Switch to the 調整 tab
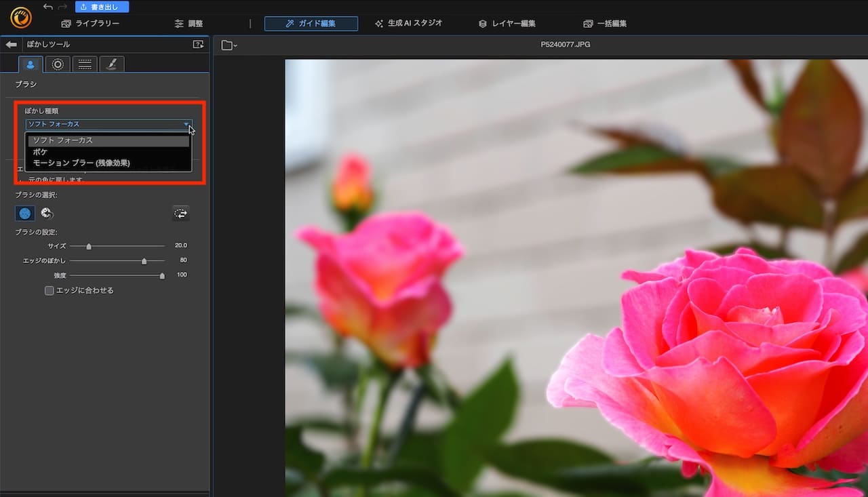868x497 pixels. click(189, 24)
